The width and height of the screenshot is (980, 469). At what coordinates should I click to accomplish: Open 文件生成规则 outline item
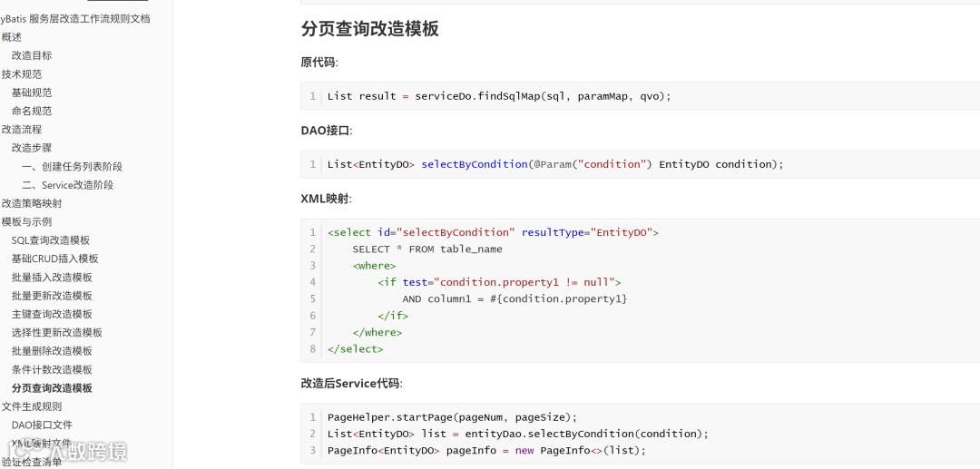click(x=32, y=406)
